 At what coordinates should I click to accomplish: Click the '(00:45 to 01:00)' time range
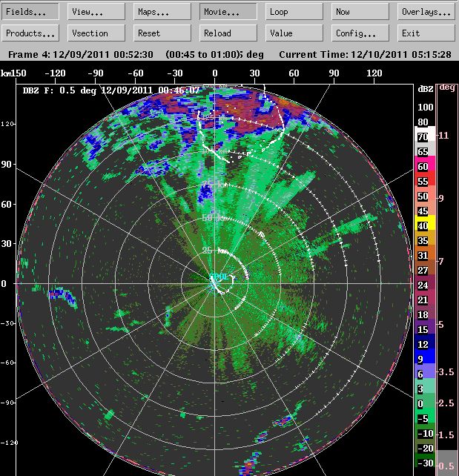202,54
